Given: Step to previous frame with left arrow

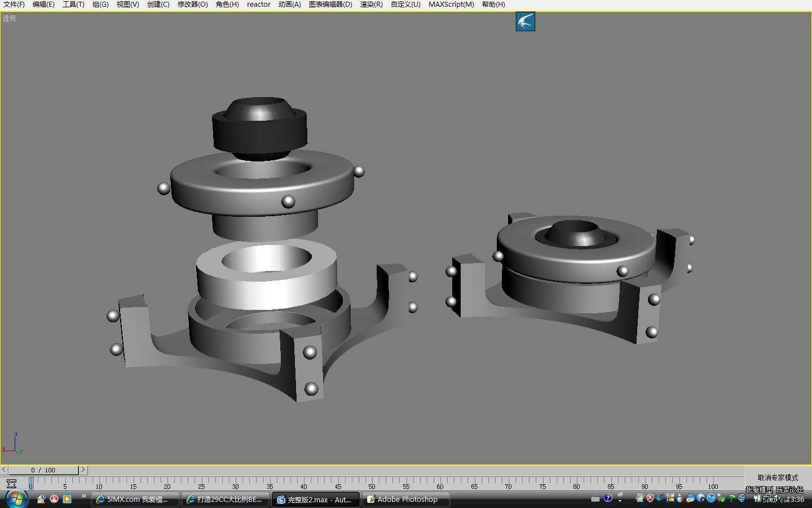Looking at the screenshot, I should 5,470.
